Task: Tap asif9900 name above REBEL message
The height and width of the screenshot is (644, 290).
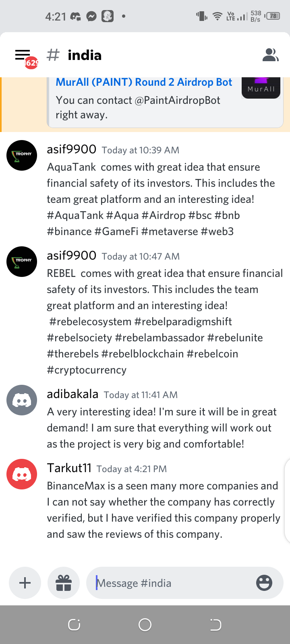Action: click(72, 256)
